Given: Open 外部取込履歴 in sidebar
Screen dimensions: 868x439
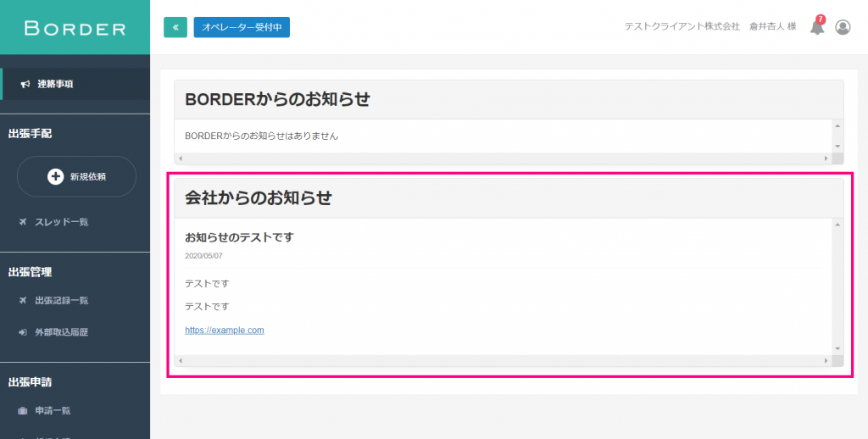Looking at the screenshot, I should coord(61,332).
